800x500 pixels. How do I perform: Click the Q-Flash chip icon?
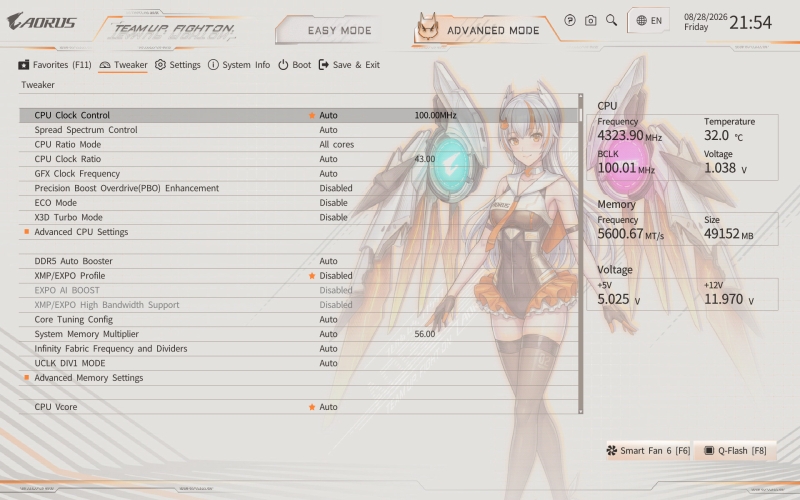(x=709, y=451)
